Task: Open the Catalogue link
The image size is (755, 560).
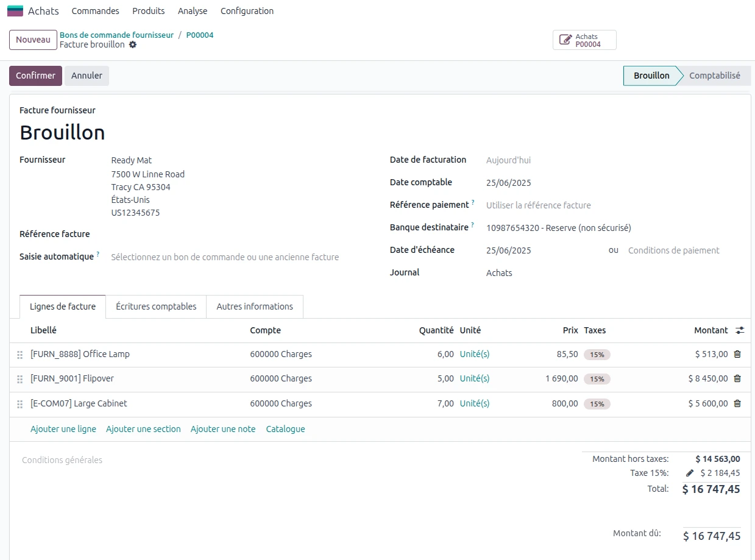Action: click(x=285, y=429)
